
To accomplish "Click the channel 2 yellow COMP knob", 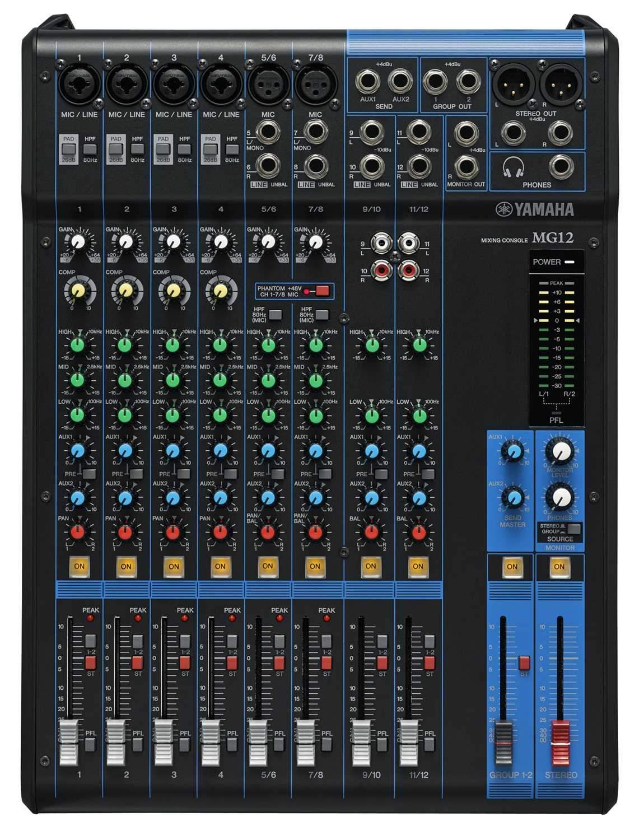I will [125, 290].
